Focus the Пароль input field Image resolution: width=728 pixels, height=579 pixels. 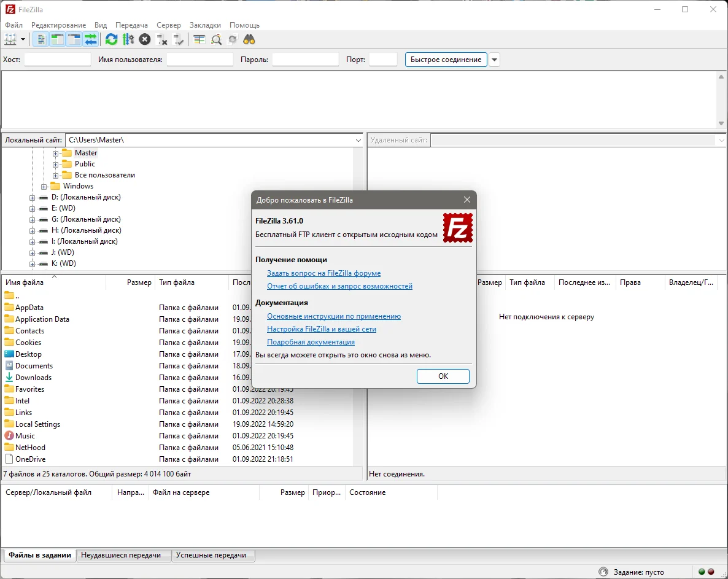point(306,60)
